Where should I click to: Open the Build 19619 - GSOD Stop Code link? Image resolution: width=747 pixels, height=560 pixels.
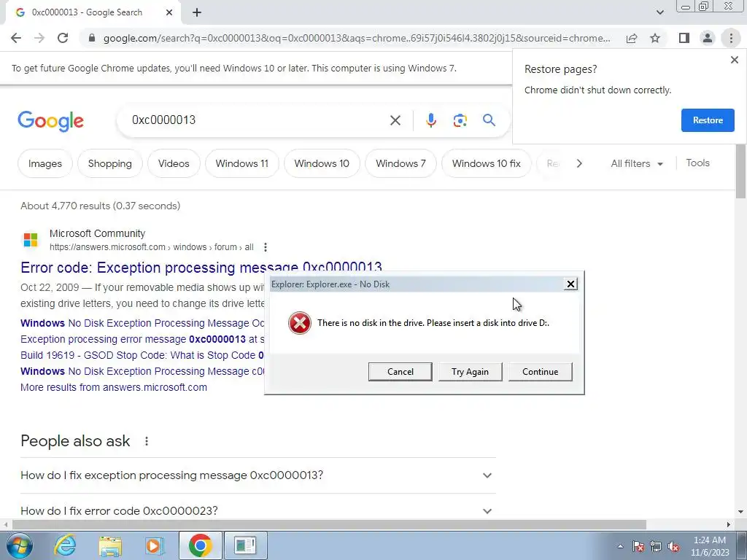pyautogui.click(x=142, y=355)
